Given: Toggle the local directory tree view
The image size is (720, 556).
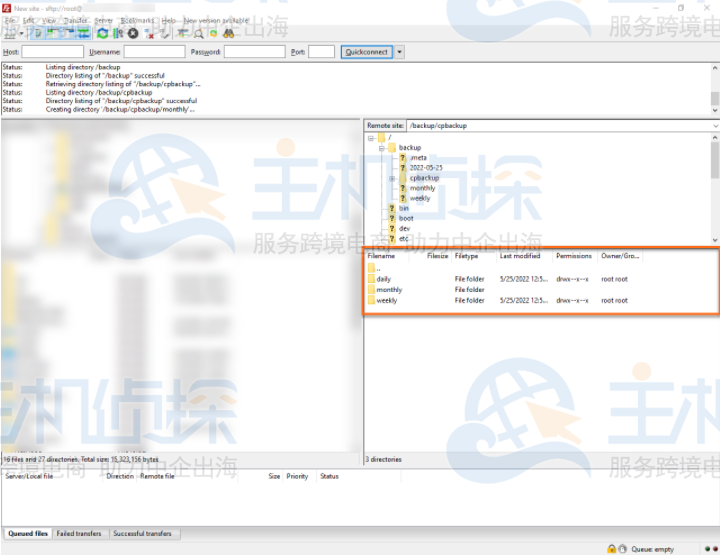Looking at the screenshot, I should click(x=53, y=34).
